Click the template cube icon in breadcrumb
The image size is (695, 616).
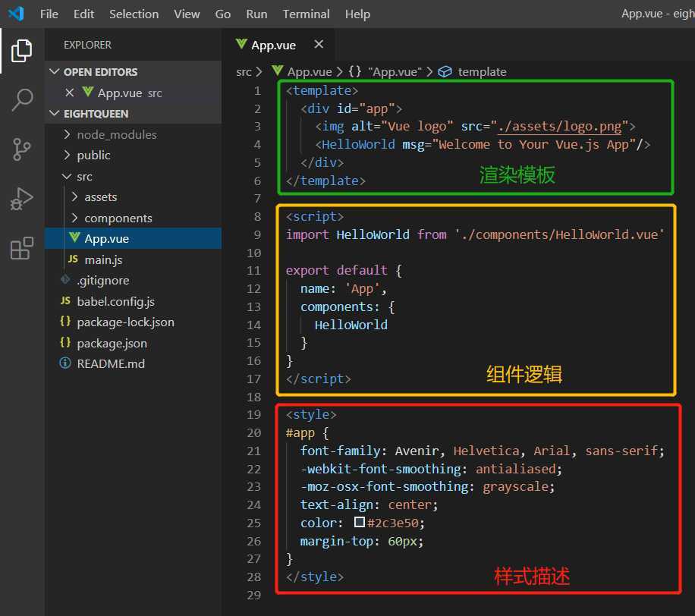(445, 71)
